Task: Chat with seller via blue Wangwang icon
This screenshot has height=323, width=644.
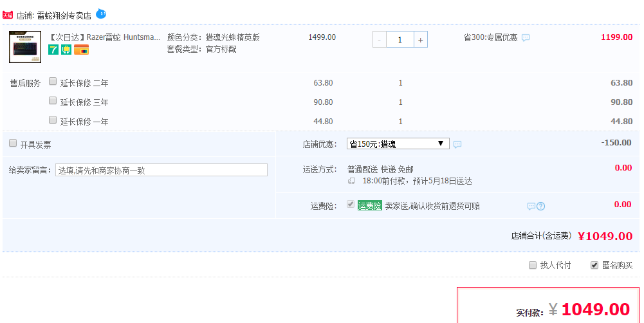Action: (x=101, y=14)
